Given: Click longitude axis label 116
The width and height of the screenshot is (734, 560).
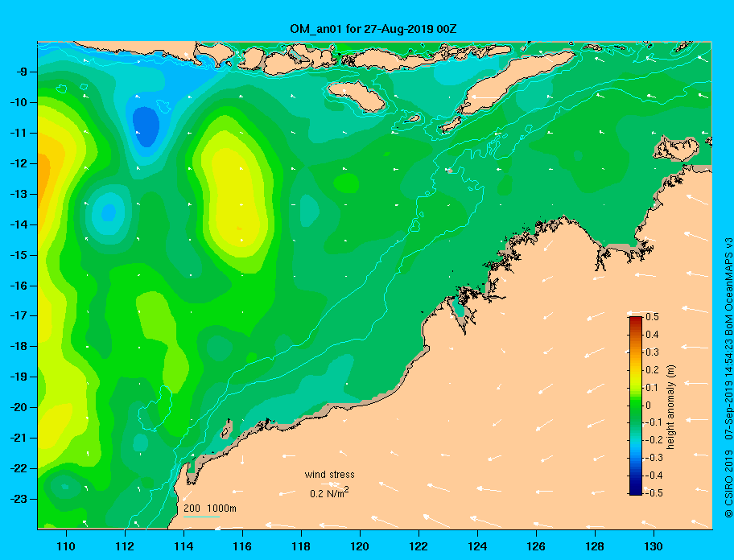Looking at the screenshot, I should (242, 546).
